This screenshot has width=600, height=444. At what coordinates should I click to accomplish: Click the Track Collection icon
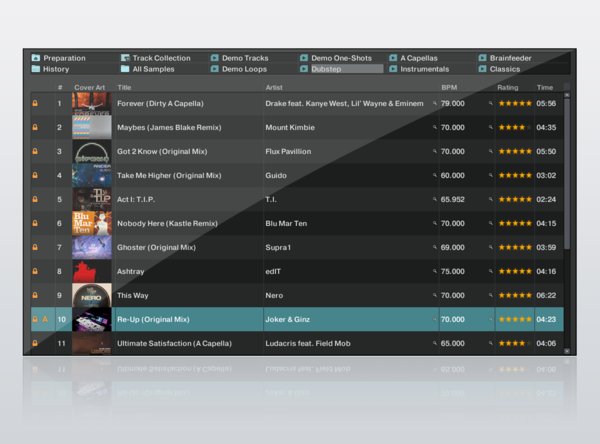[x=125, y=58]
